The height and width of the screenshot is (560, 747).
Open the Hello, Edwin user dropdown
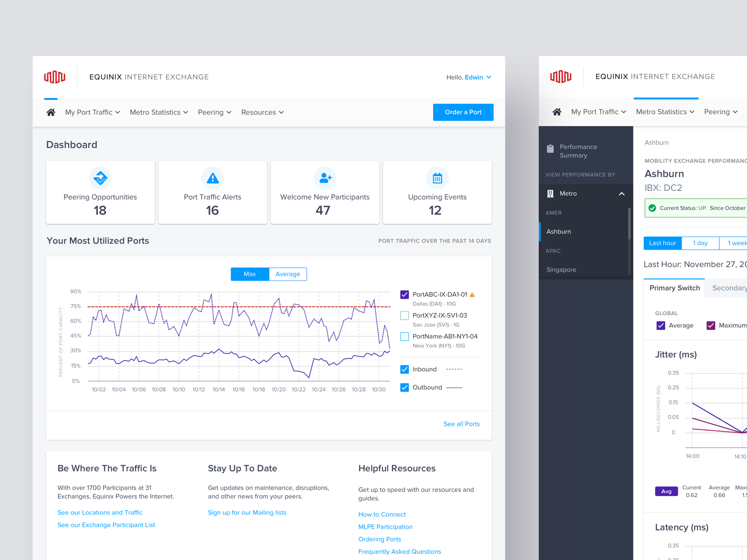tap(469, 77)
